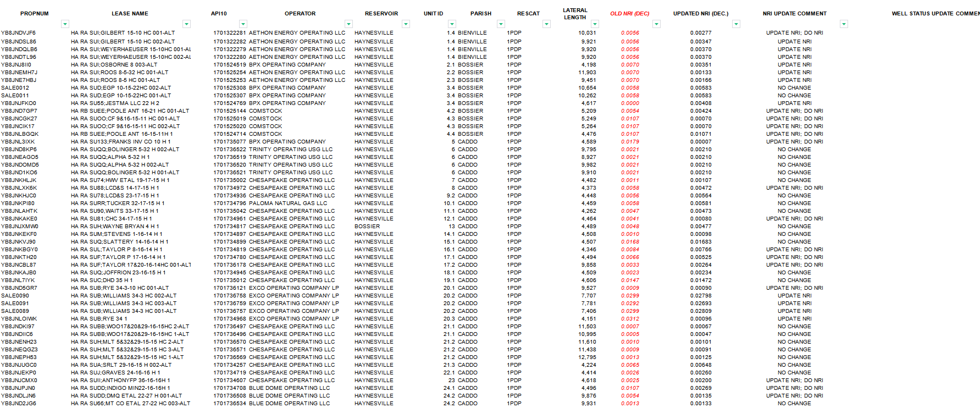Select the PROPNUM cell SALE0089

click(15, 311)
